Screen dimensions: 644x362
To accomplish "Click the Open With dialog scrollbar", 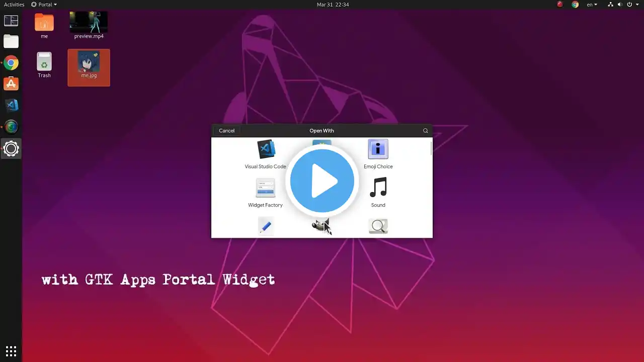I will click(431, 148).
